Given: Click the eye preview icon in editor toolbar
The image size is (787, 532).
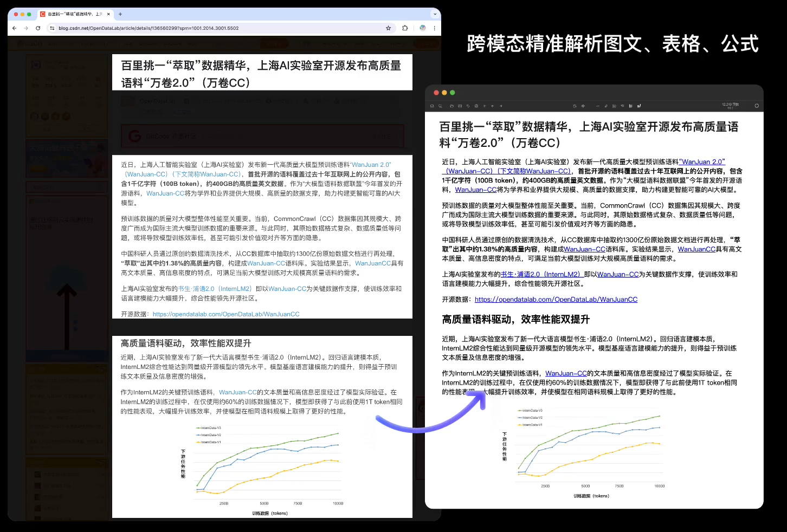Looking at the screenshot, I should (583, 106).
